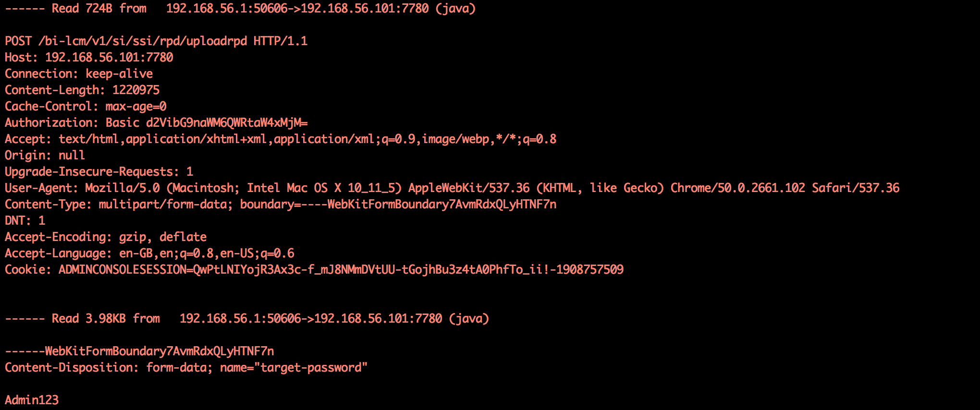Click the Accept: text/html header line
The width and height of the screenshot is (980, 410).
pos(281,139)
